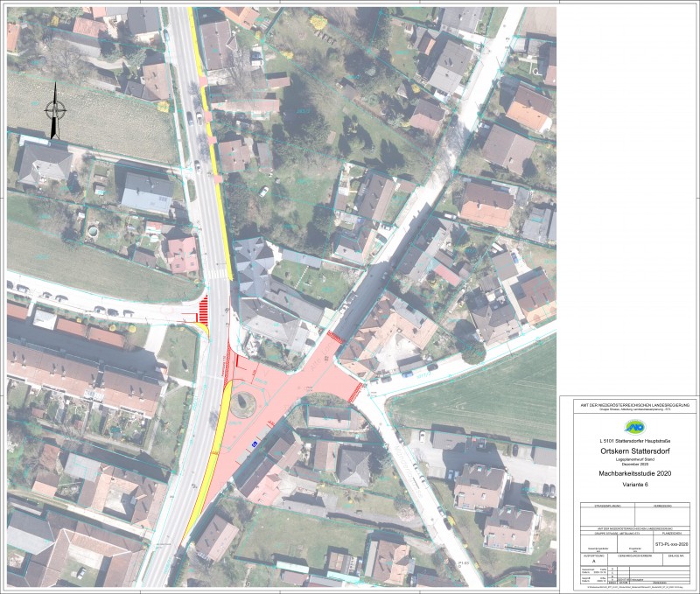This screenshot has height=594, width=700.
Task: Click the NÖ state logo in title block
Action: point(633,427)
